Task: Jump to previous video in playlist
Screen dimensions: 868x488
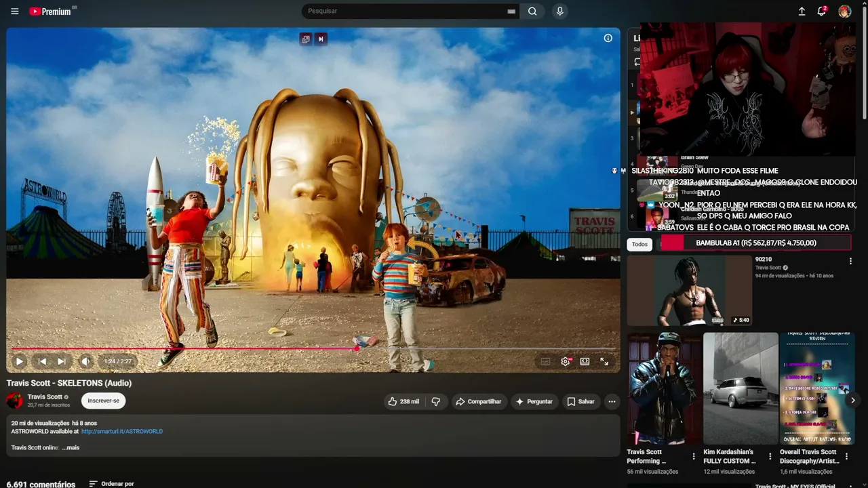Action: pos(41,361)
